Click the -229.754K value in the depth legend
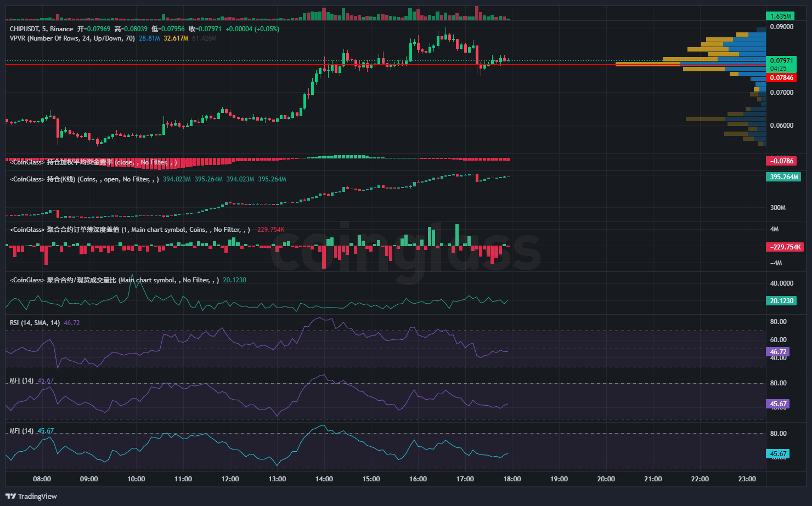 pos(269,230)
